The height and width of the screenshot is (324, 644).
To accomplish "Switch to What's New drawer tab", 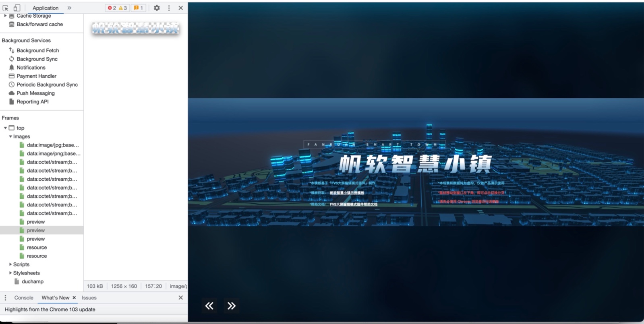I will point(56,297).
